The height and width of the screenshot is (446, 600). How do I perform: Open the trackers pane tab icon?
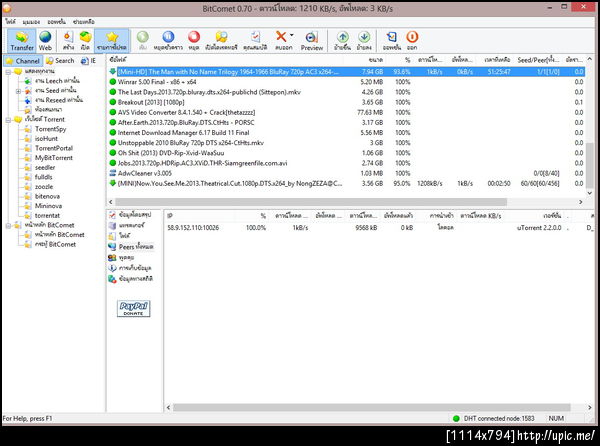click(112, 226)
